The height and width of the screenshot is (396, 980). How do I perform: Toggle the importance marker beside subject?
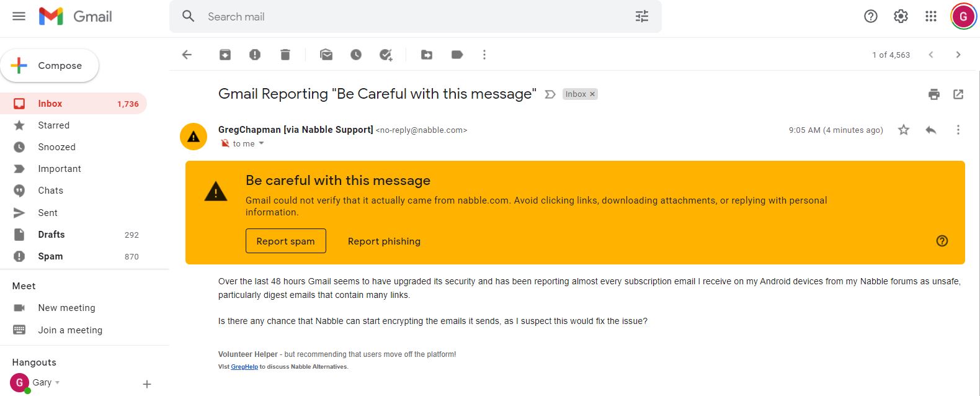(x=550, y=94)
